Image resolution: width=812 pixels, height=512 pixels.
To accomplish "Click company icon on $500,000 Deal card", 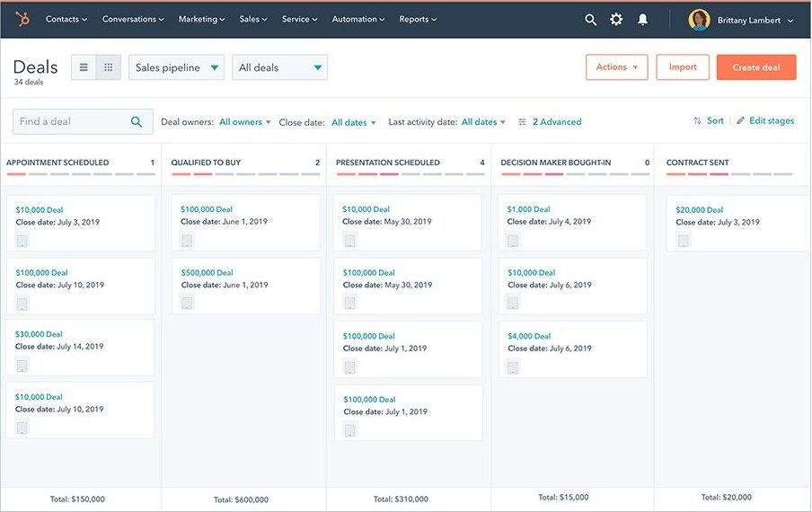I will (x=187, y=303).
